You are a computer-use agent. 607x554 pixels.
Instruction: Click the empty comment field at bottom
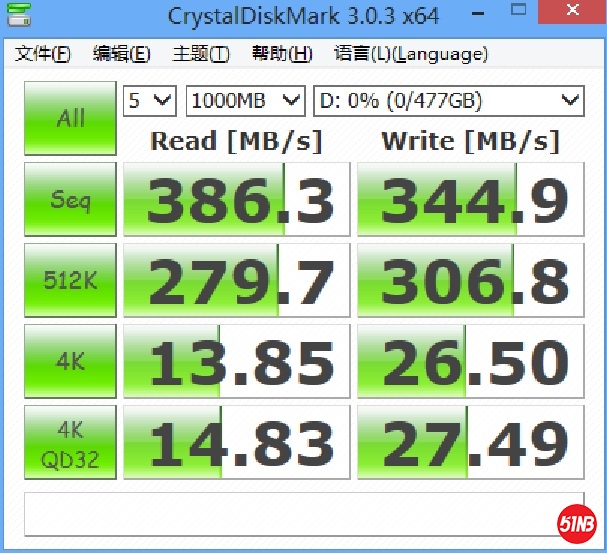pyautogui.click(x=290, y=515)
